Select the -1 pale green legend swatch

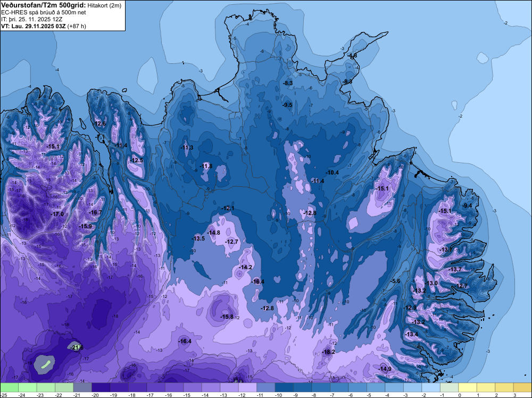click(x=449, y=387)
